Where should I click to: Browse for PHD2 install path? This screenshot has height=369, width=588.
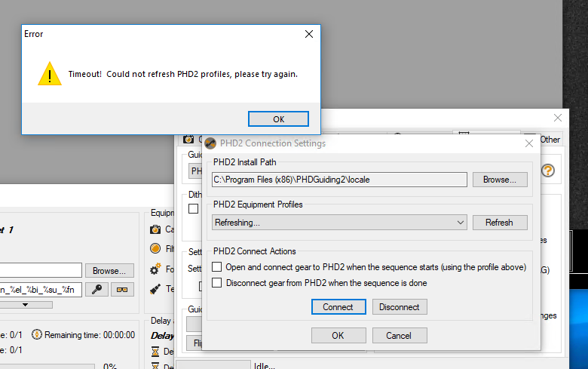(x=500, y=180)
